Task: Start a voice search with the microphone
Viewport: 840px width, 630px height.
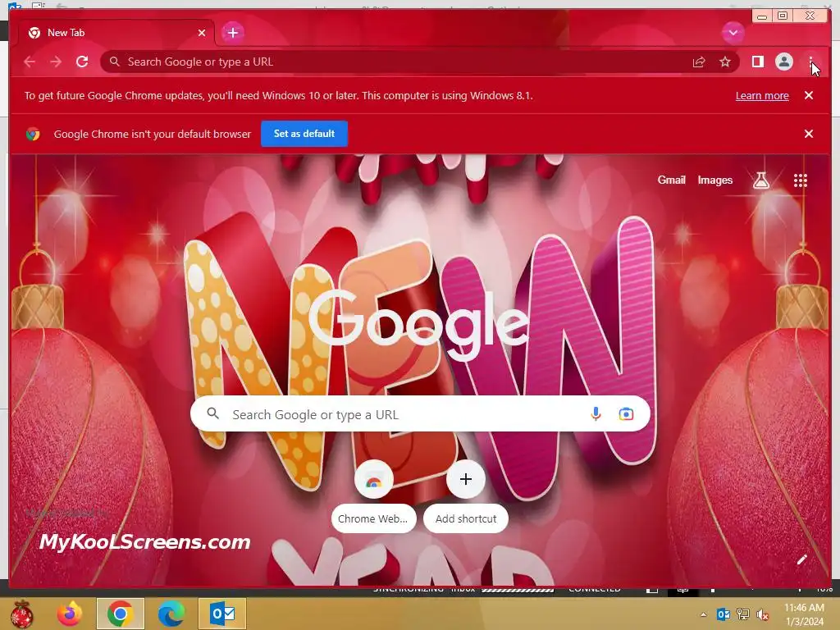Action: [596, 414]
